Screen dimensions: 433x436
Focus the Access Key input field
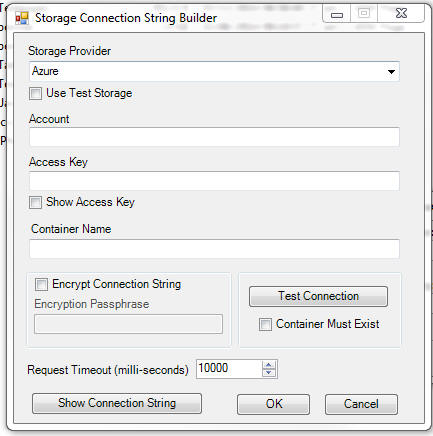pos(214,181)
